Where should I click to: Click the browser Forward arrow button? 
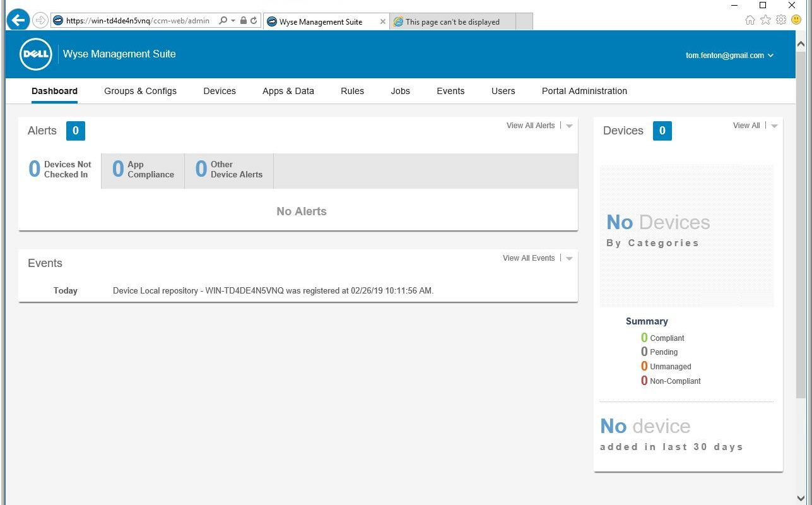pos(40,21)
